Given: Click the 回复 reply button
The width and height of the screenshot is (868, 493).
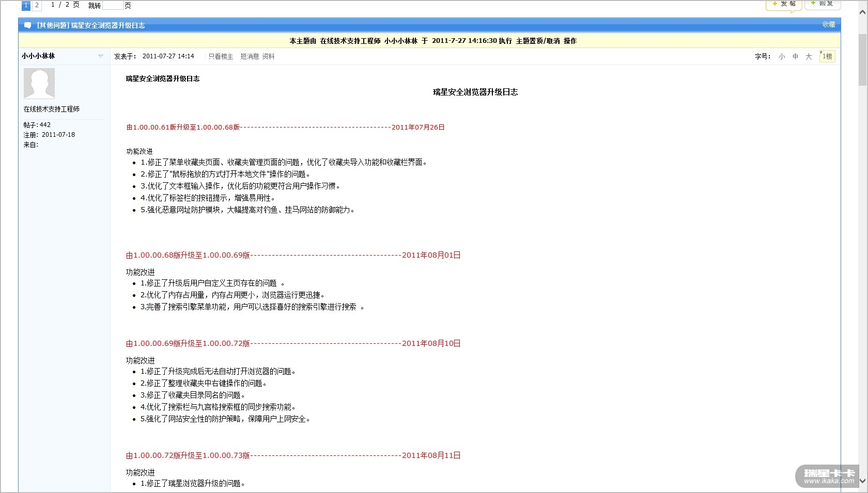Looking at the screenshot, I should point(823,4).
